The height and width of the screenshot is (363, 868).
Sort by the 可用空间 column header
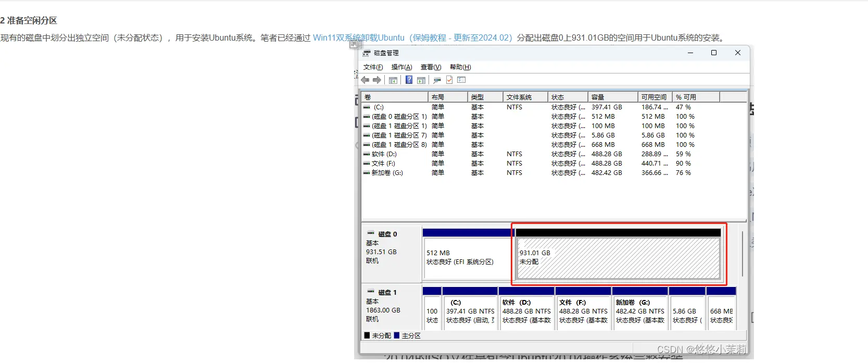[x=655, y=97]
